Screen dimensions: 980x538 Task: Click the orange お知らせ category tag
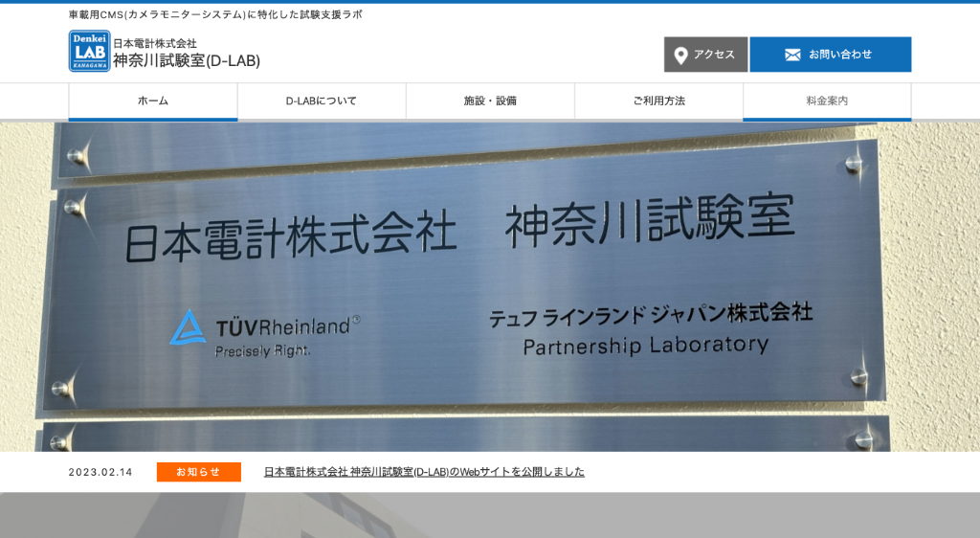tap(198, 472)
